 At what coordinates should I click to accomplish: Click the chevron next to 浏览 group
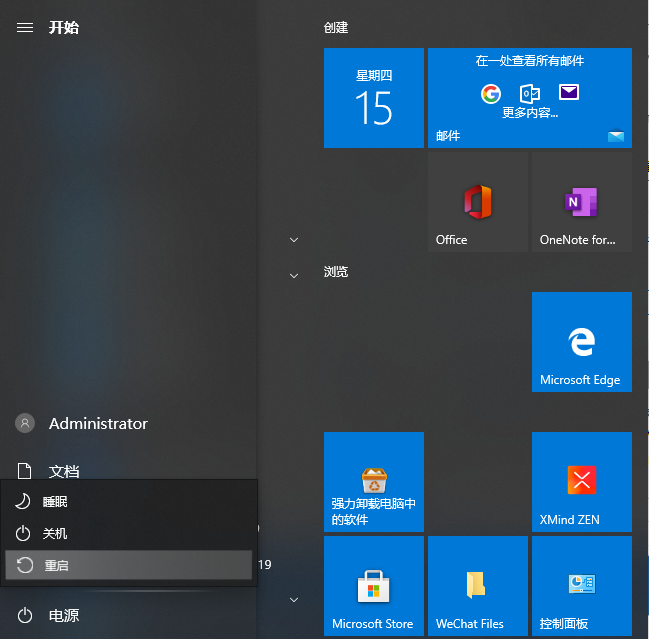[294, 275]
